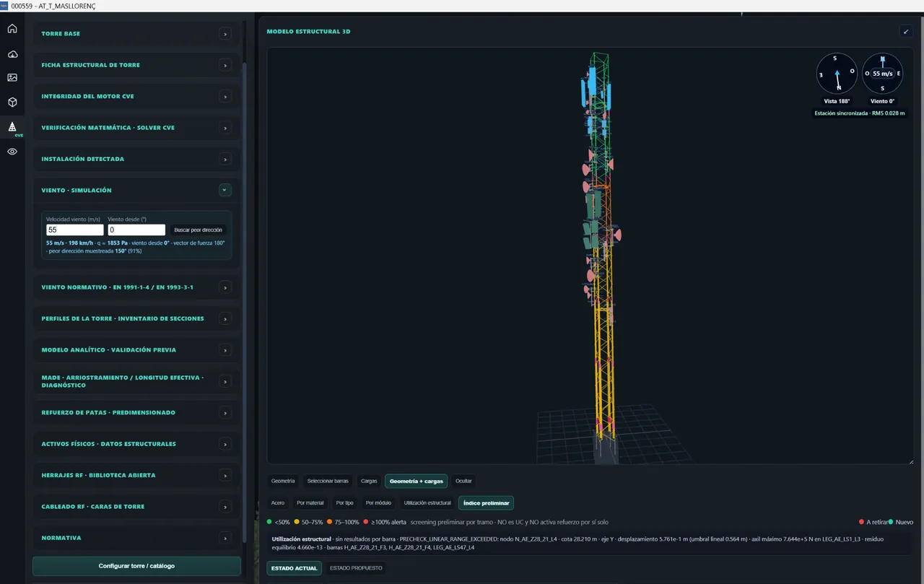The image size is (924, 584).
Task: Switch view mode to Seleccionar barras
Action: click(x=328, y=481)
